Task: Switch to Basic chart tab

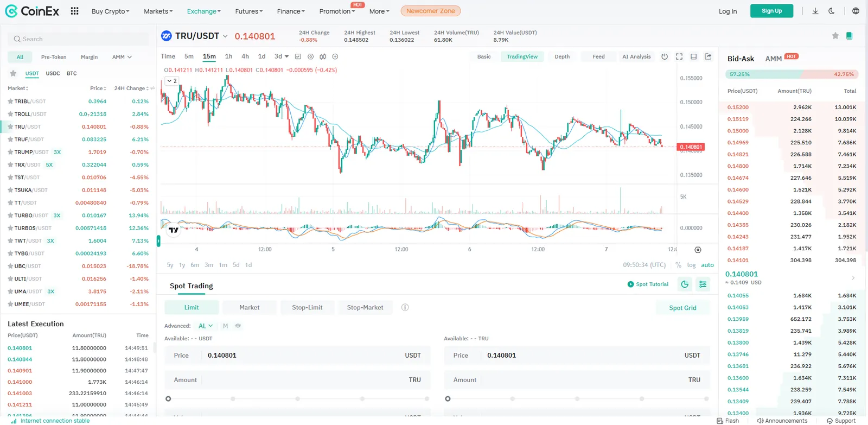Action: (x=484, y=56)
